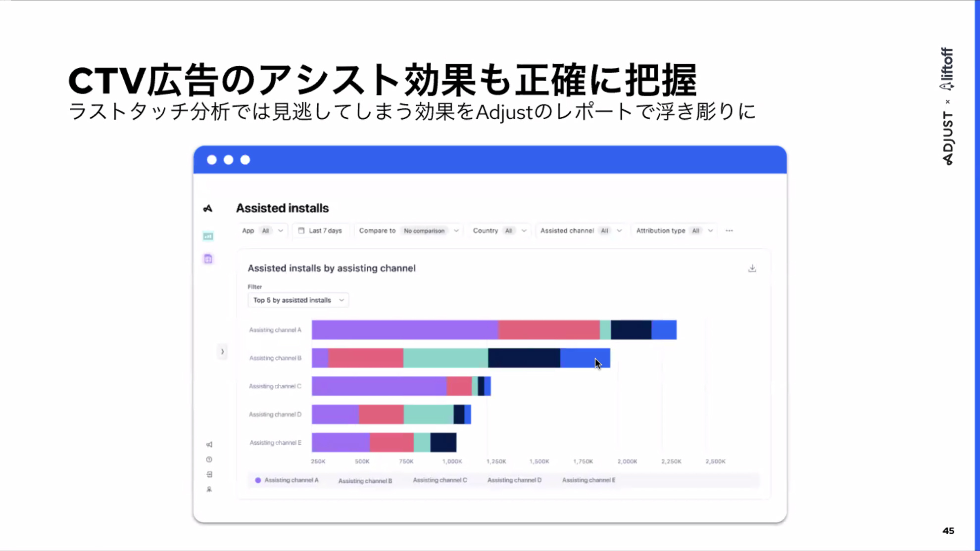Viewport: 980px width, 551px height.
Task: Open the three-dots more filters menu
Action: pos(729,230)
